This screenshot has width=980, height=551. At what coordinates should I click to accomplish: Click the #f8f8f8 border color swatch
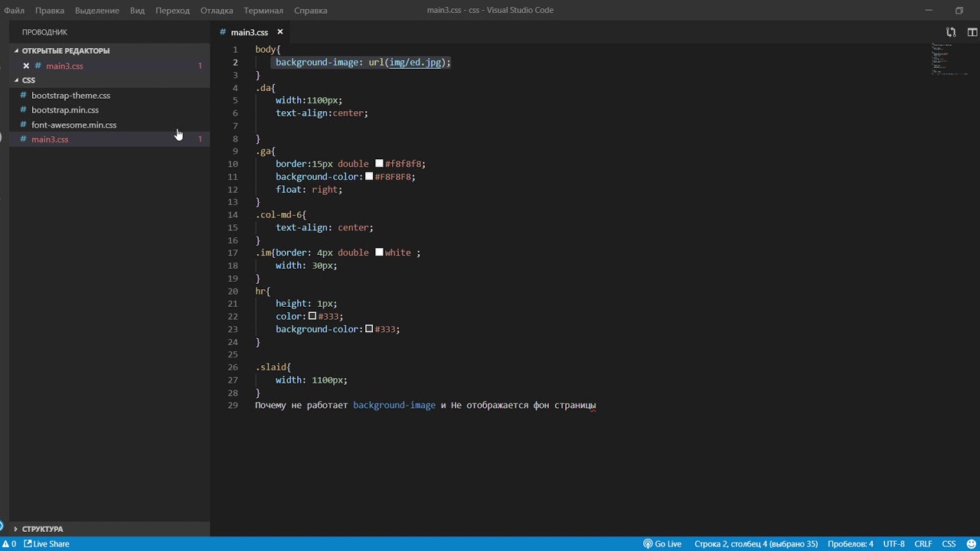coord(379,164)
